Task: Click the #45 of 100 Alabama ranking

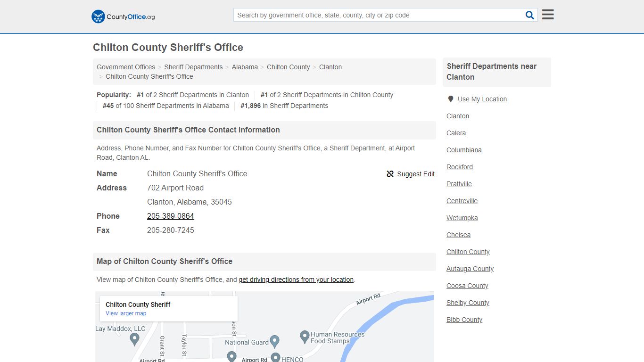Action: click(x=166, y=106)
